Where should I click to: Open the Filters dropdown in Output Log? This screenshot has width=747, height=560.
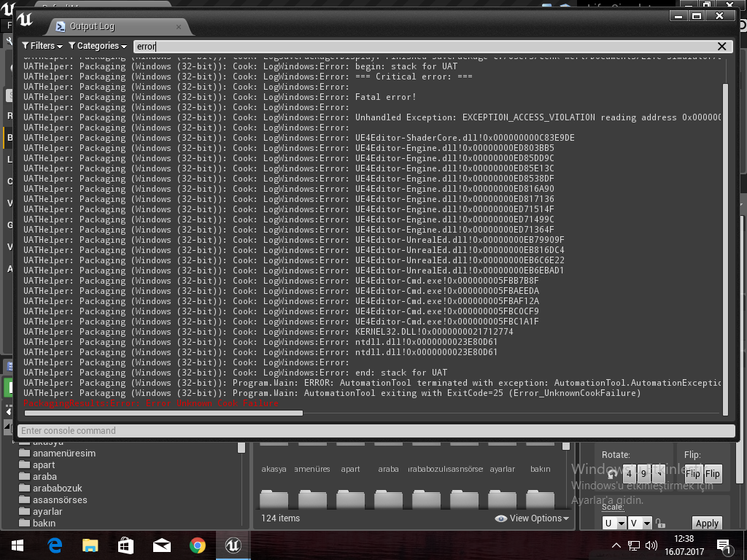(42, 46)
